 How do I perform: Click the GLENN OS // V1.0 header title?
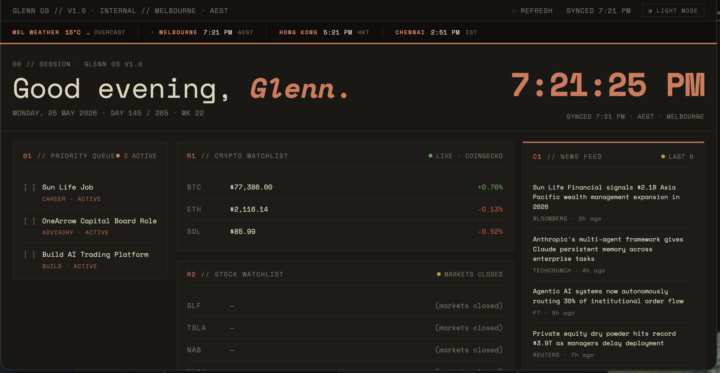(x=49, y=11)
